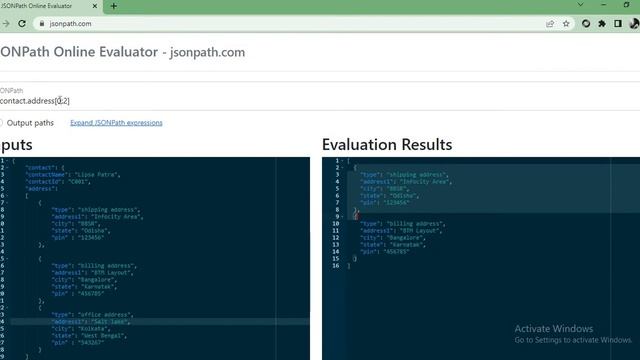Open the tab search chevron
This screenshot has height=360, width=640.
click(580, 5)
